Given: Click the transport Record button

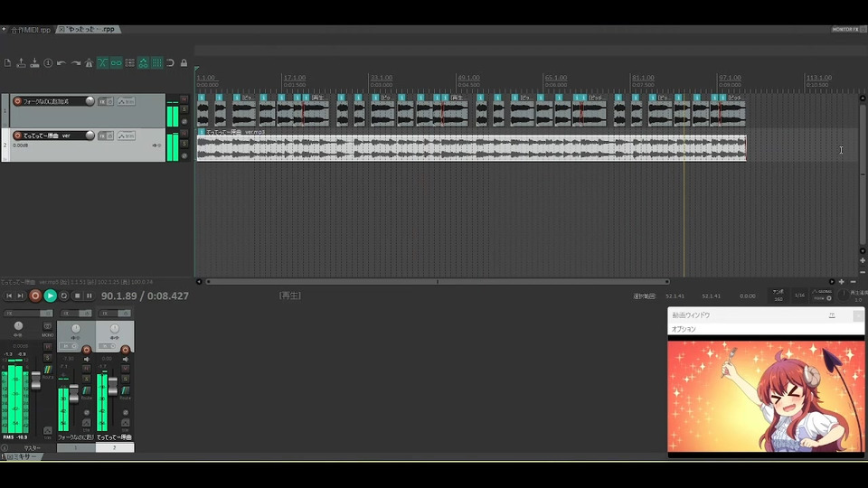Looking at the screenshot, I should pos(35,296).
